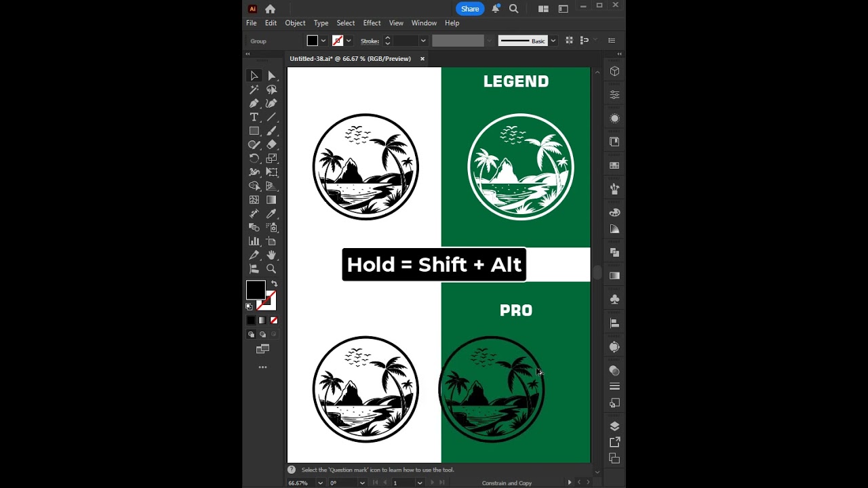Screen dimensions: 868x488
Task: Select the Direct Selection tool
Action: click(272, 76)
